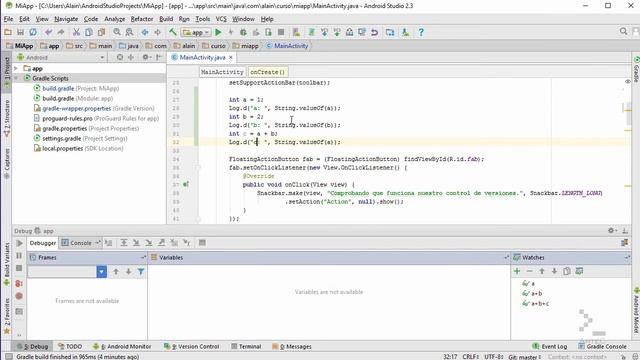
Task: Click View Breakpoints icon in Debug sidebar
Action: [x=19, y=283]
